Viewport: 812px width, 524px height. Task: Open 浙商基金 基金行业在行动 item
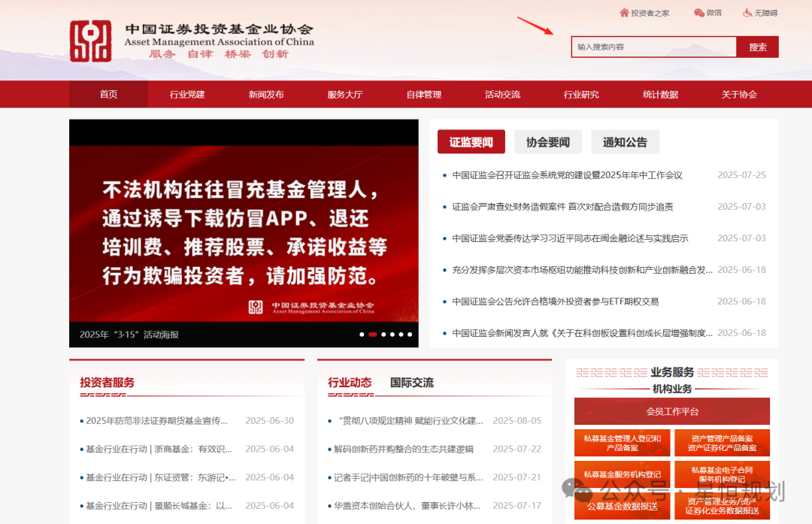(159, 449)
